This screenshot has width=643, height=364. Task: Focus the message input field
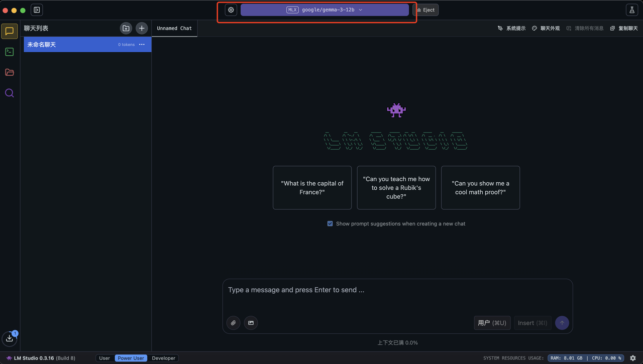point(397,290)
